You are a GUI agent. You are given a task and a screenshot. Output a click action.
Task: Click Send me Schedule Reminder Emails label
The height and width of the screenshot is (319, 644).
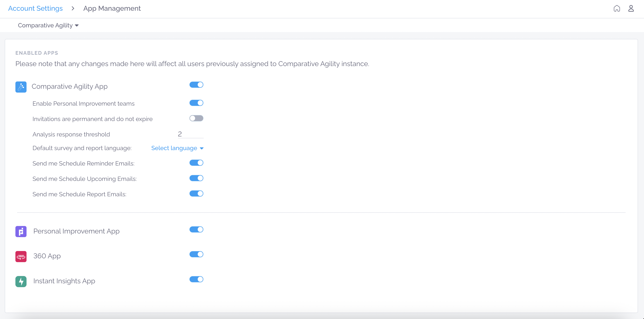[x=83, y=163]
